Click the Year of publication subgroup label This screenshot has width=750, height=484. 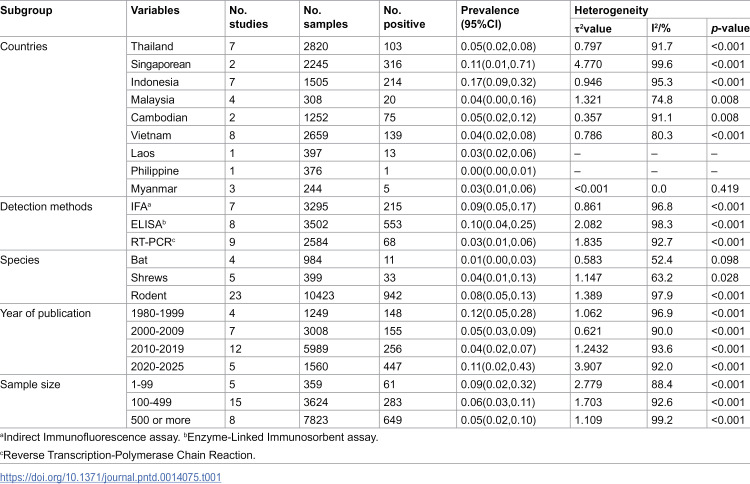[x=45, y=313]
